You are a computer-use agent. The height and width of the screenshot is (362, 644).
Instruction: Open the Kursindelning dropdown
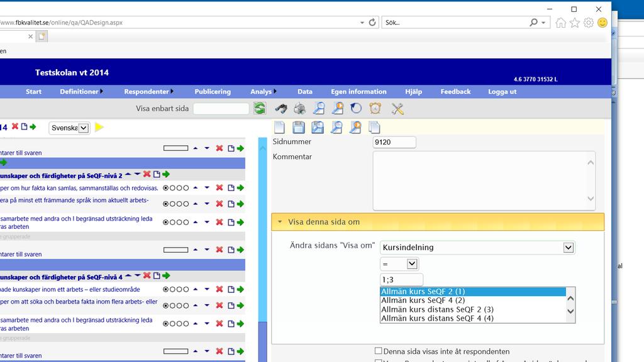click(x=569, y=248)
